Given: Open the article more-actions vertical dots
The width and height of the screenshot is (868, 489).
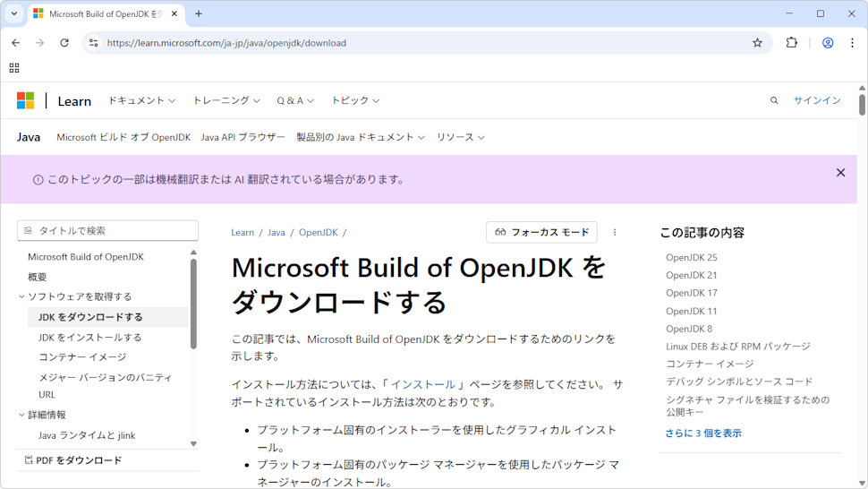Looking at the screenshot, I should tap(615, 232).
